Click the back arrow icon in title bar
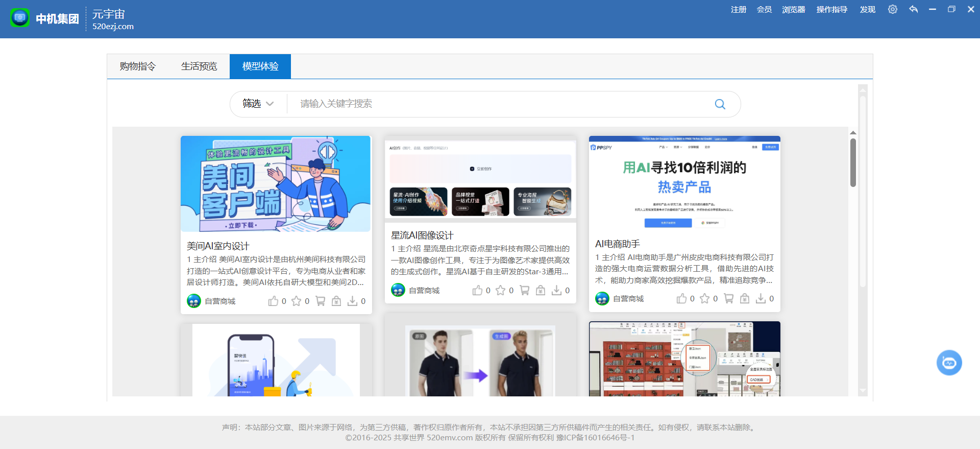980x449 pixels. pyautogui.click(x=913, y=9)
